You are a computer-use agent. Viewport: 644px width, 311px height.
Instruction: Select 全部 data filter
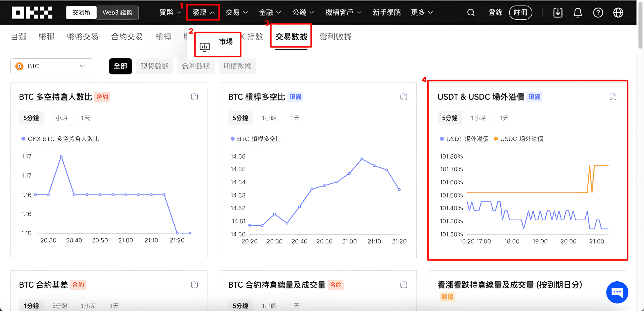pyautogui.click(x=120, y=66)
